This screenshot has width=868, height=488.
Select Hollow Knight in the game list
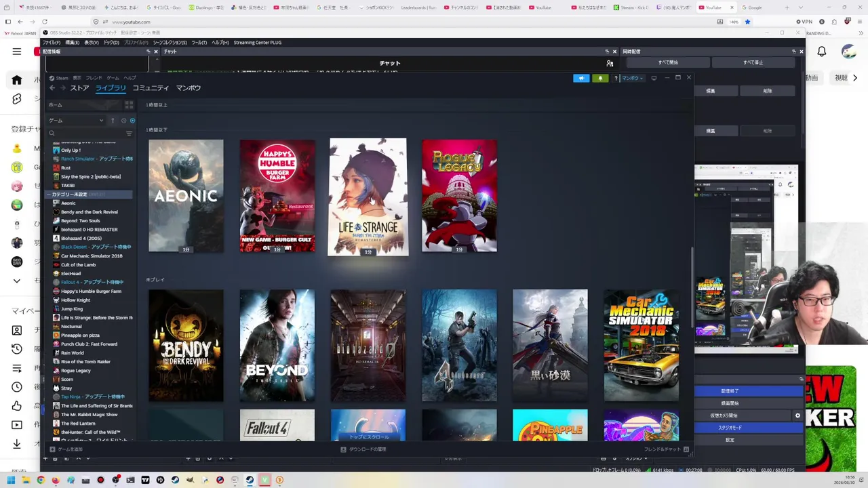[75, 300]
